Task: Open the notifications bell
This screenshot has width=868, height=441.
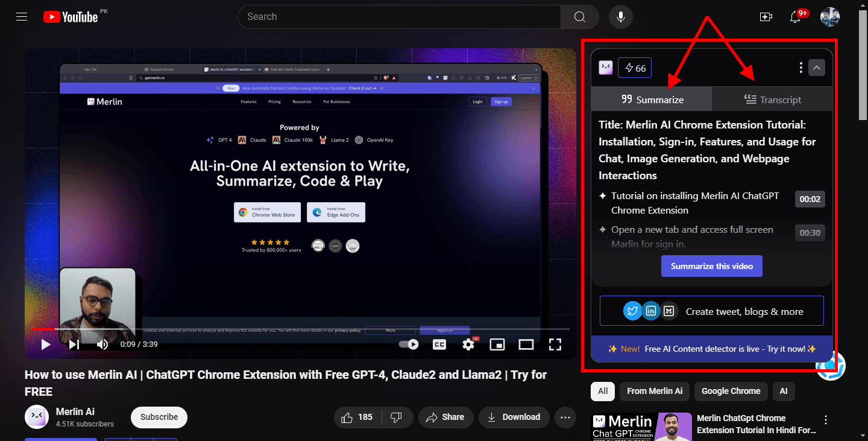Action: coord(796,17)
